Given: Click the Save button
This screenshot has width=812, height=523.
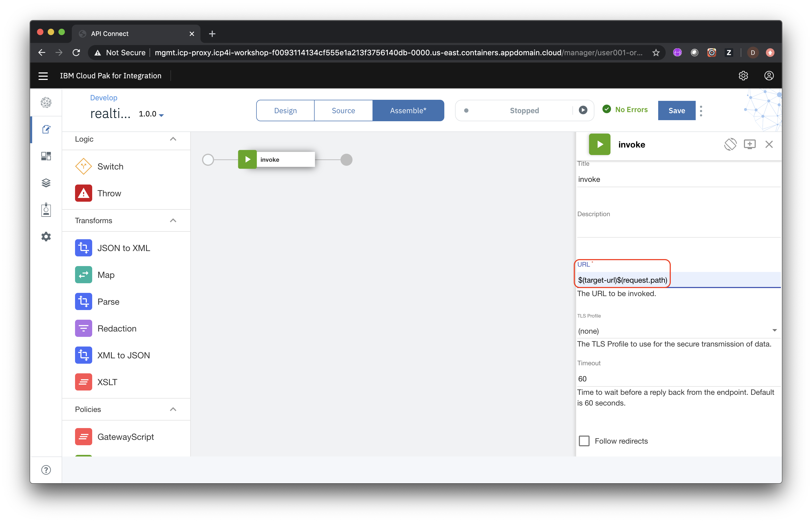Looking at the screenshot, I should click(x=676, y=111).
